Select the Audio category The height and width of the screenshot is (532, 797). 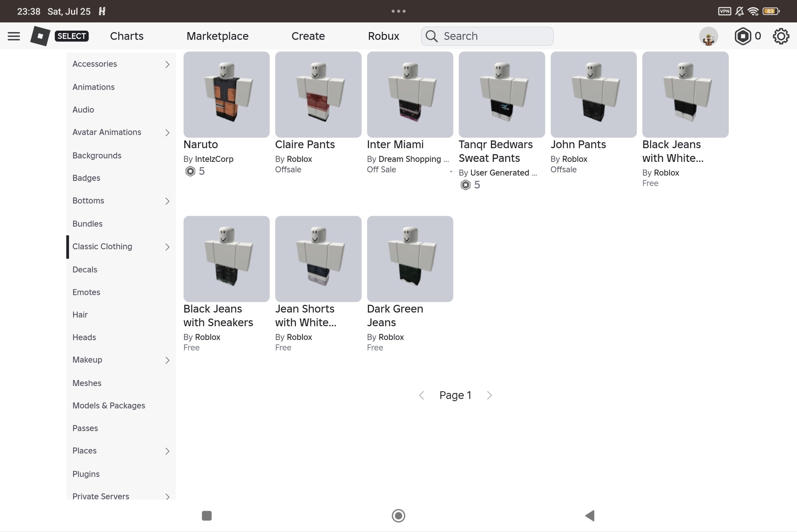tap(83, 110)
